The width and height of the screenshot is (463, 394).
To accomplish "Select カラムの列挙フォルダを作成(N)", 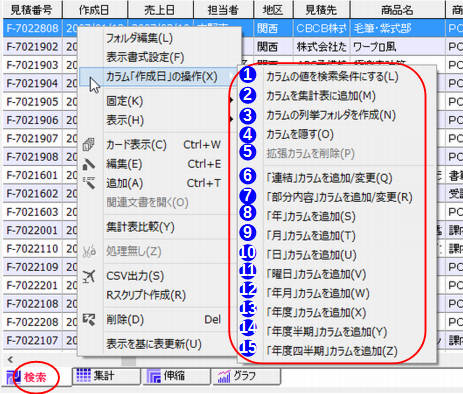I will click(337, 115).
